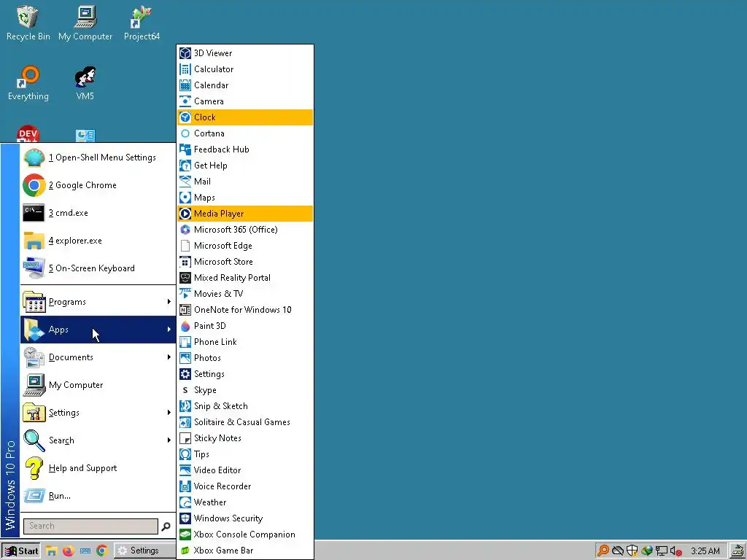Launch Microsoft Edge from the list
This screenshot has width=747, height=560.
[245, 246]
